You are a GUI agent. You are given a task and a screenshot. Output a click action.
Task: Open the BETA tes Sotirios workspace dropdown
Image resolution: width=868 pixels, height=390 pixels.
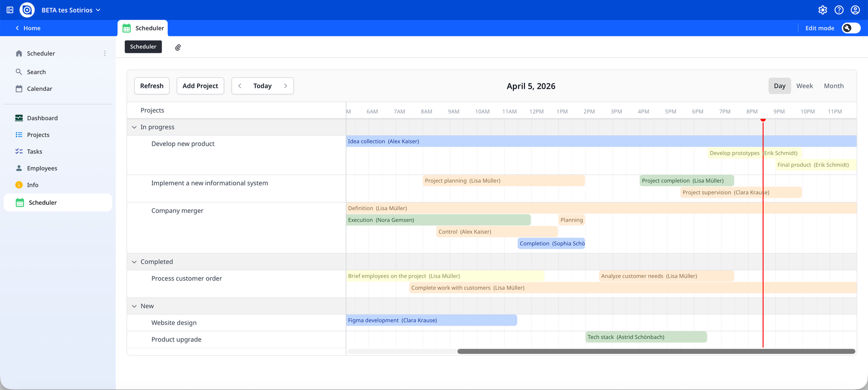(71, 10)
